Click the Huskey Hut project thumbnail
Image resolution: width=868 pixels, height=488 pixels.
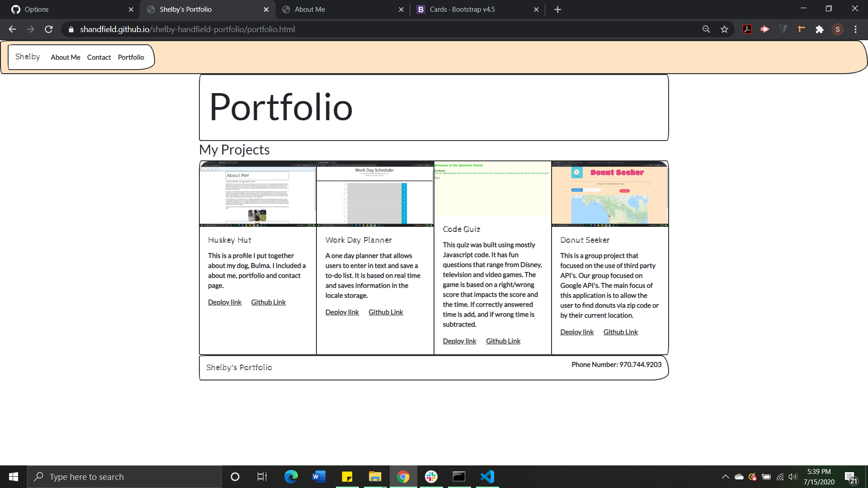(x=257, y=193)
